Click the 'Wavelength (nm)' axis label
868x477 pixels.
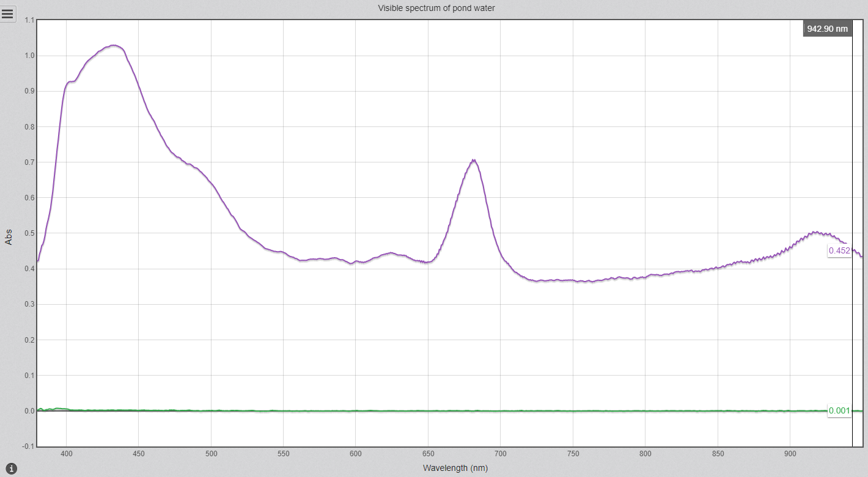coord(455,468)
